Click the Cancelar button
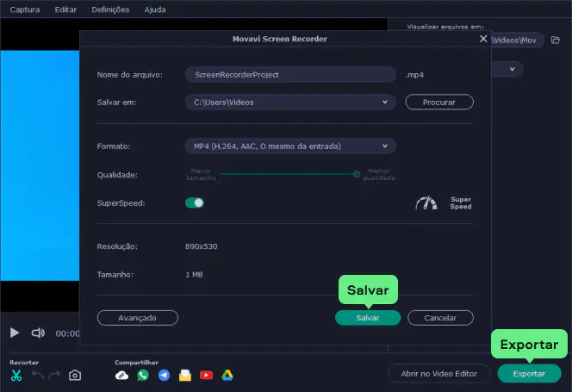The height and width of the screenshot is (392, 572). point(440,318)
